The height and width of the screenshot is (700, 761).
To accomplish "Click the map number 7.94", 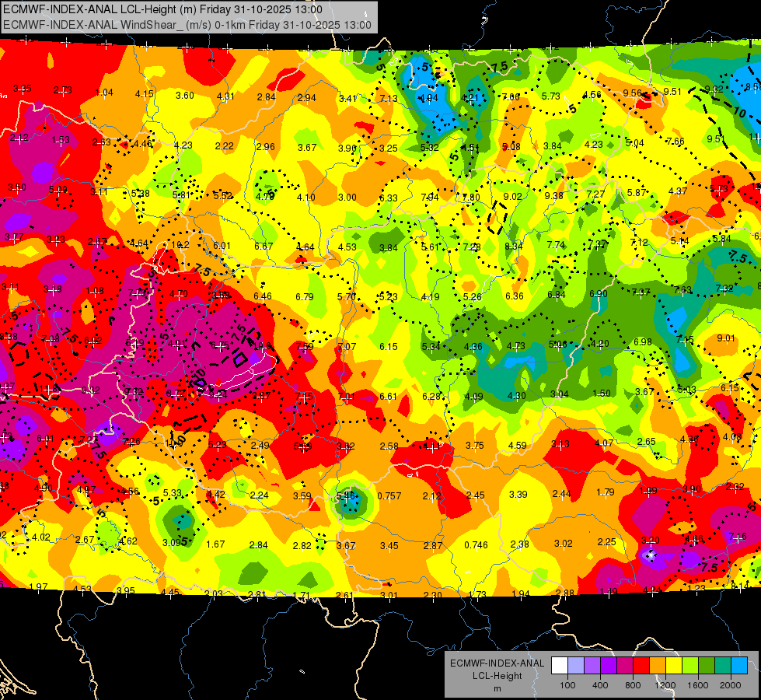I will [430, 197].
